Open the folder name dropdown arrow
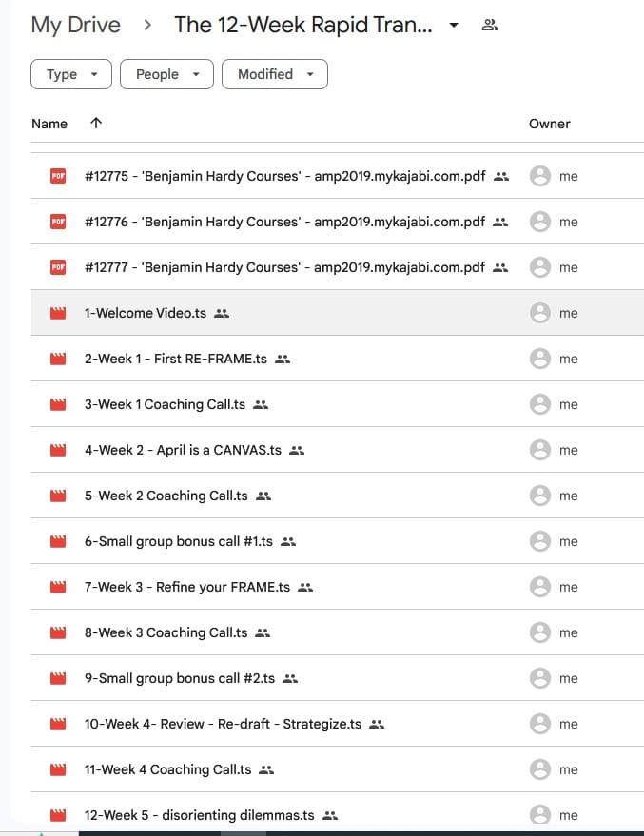644x836 pixels. 454,25
